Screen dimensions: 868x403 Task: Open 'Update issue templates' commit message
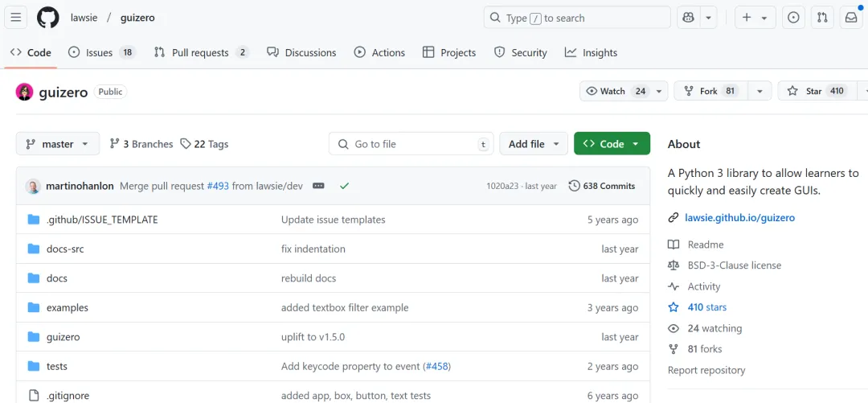click(x=334, y=220)
